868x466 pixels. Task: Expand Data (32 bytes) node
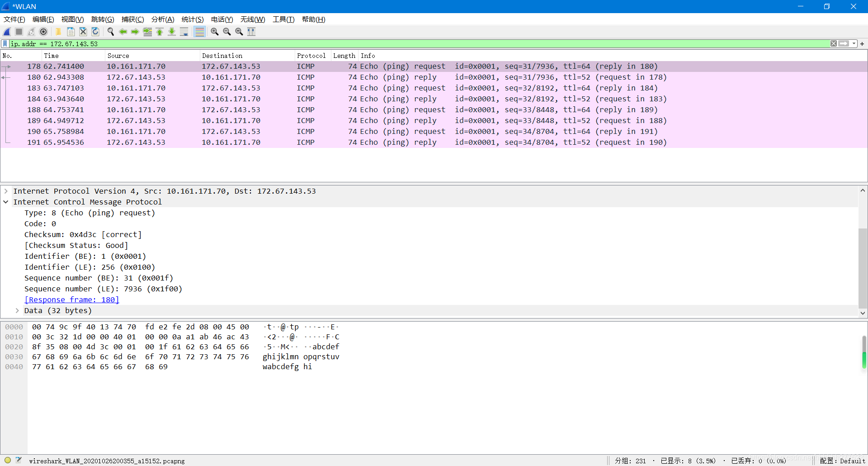tap(17, 311)
